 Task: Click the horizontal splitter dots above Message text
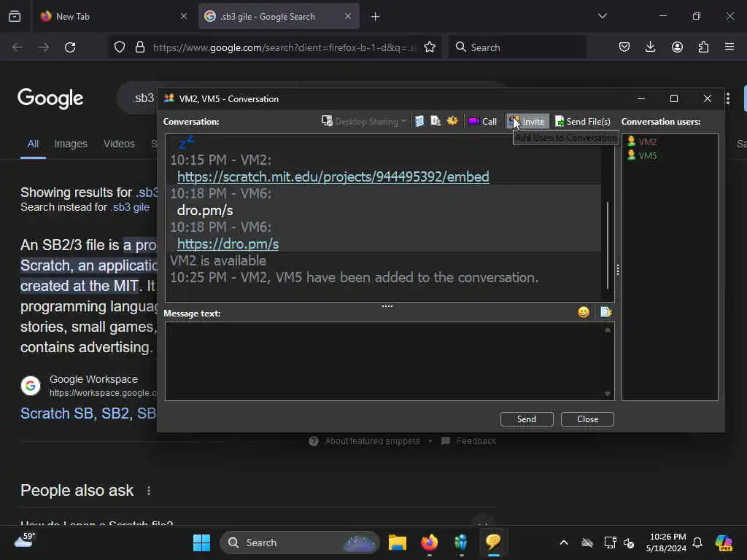[x=387, y=306]
